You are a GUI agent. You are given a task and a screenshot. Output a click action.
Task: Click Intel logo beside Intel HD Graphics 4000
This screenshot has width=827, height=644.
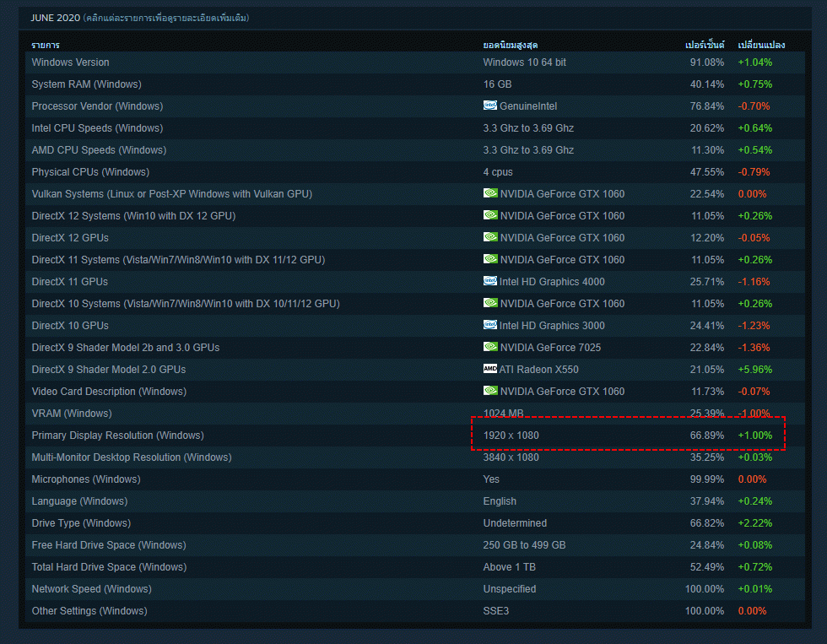(490, 281)
